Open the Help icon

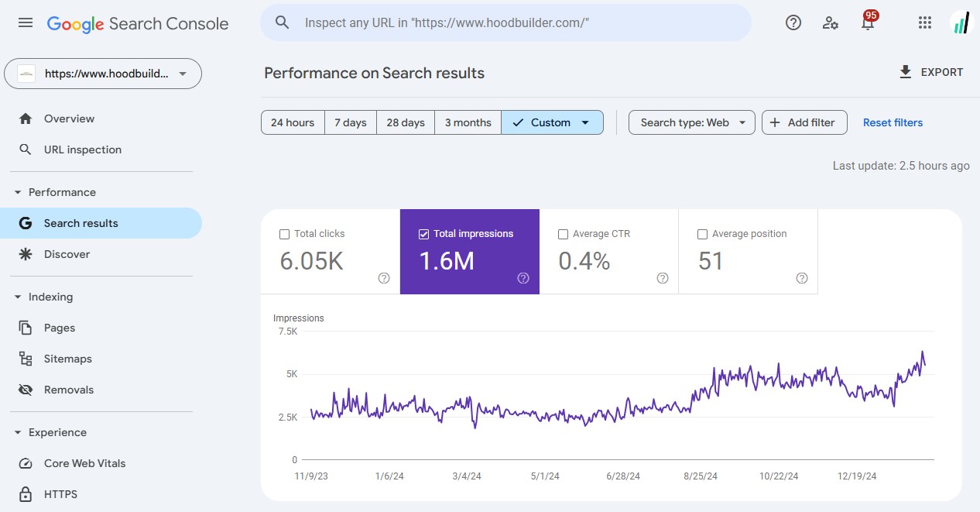tap(793, 23)
